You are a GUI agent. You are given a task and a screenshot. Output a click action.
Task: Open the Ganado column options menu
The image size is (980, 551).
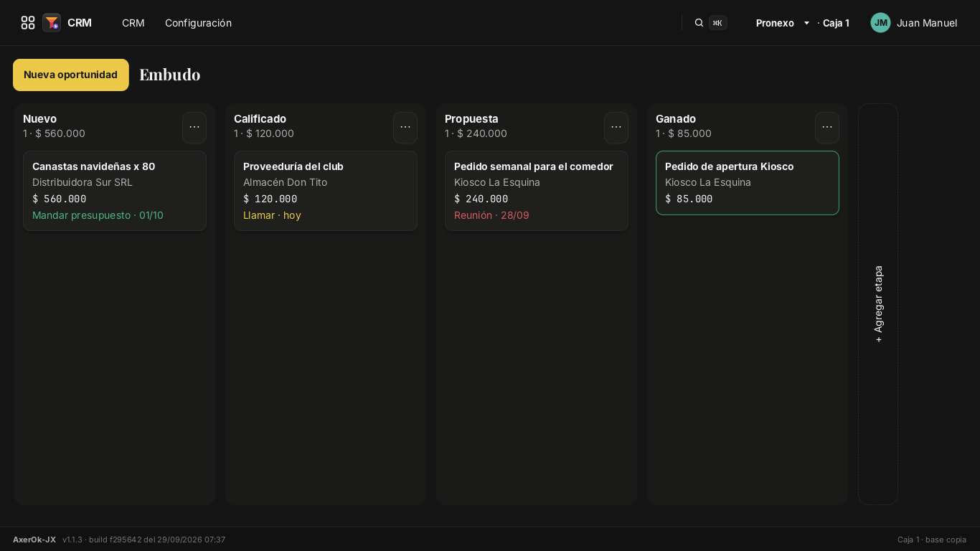(827, 127)
